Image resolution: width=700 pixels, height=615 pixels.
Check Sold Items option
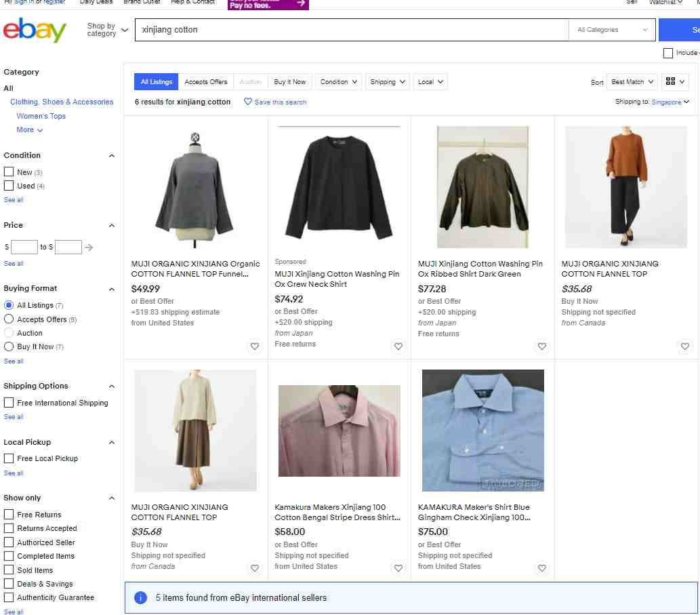point(9,570)
